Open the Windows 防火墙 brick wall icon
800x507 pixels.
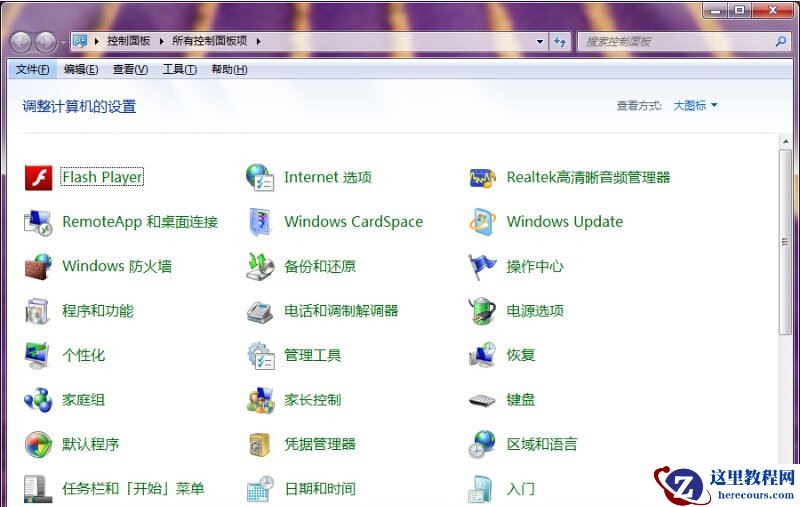click(x=38, y=266)
